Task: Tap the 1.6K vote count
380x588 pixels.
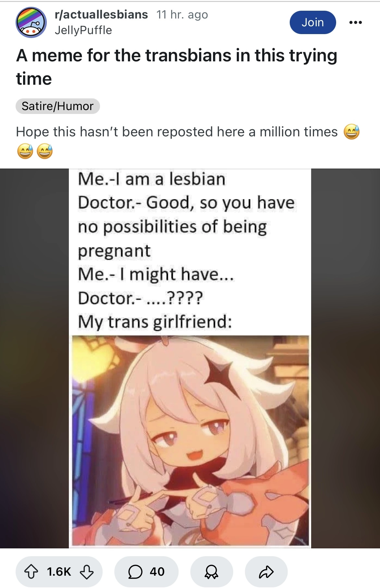Action: [59, 572]
